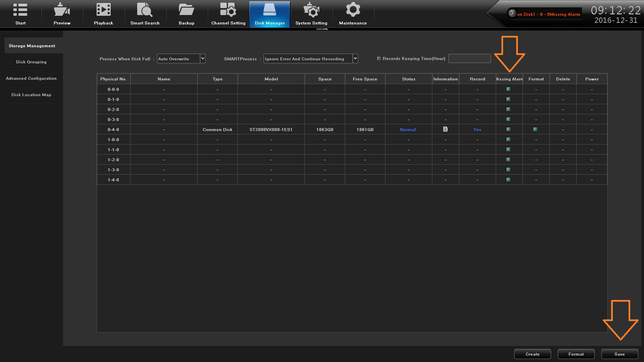View disk 0-4-0 information document icon

445,129
